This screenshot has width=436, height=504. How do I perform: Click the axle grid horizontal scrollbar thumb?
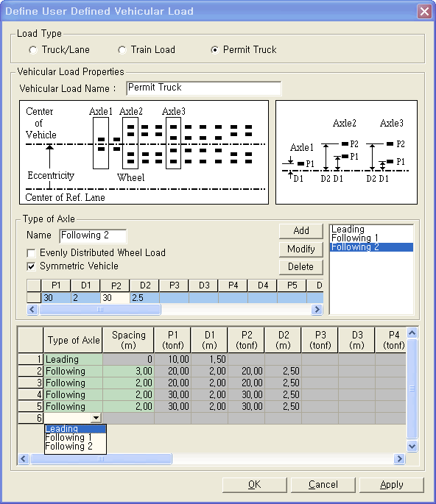(100, 309)
